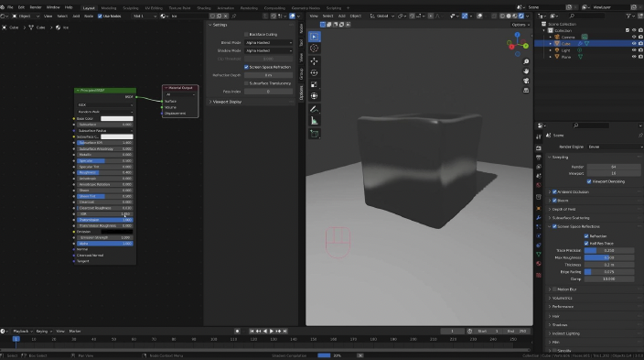Open the Object Data properties tab icon

pos(539,255)
